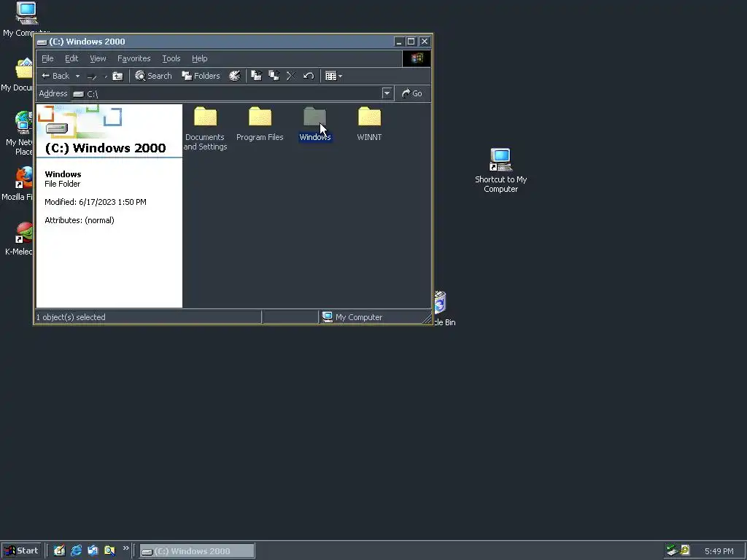Click the yellow system tray icon
The width and height of the screenshot is (747, 560).
click(685, 551)
